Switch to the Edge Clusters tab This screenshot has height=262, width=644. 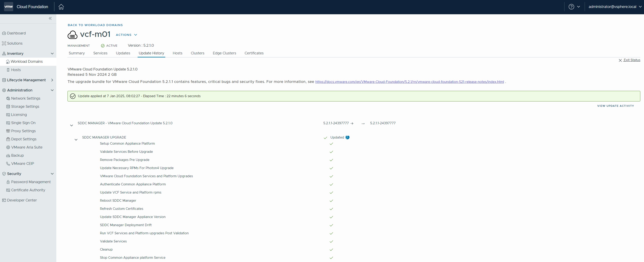[224, 53]
